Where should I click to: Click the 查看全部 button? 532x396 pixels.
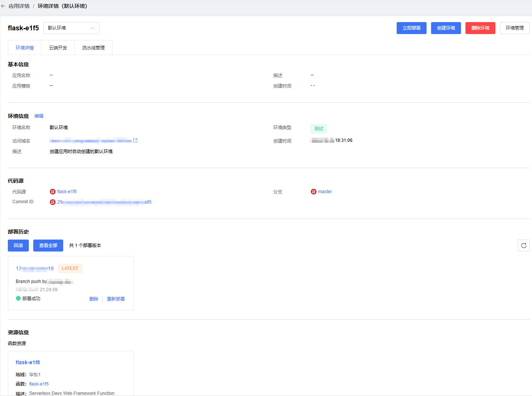48,246
